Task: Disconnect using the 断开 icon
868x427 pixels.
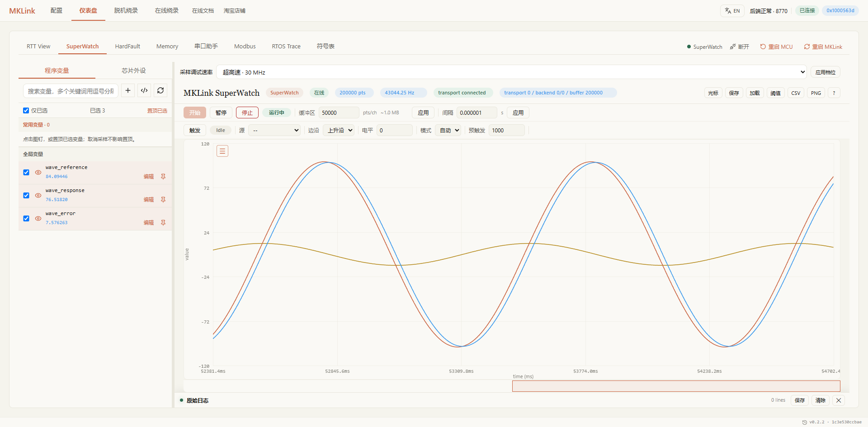Action: click(x=740, y=47)
